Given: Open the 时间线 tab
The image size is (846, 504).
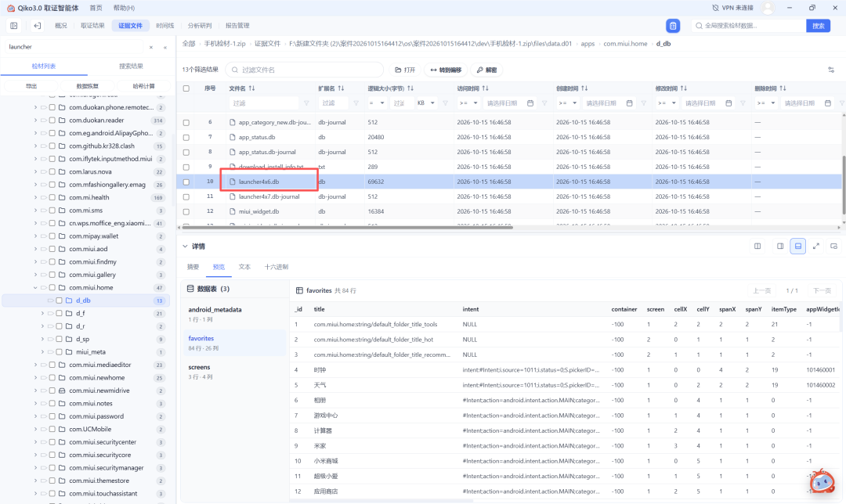Looking at the screenshot, I should pyautogui.click(x=165, y=25).
